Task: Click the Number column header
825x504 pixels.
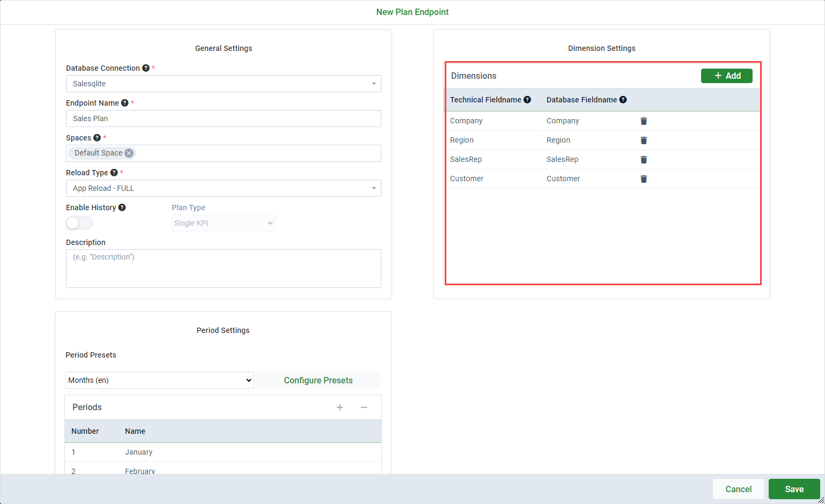Action: pyautogui.click(x=85, y=431)
